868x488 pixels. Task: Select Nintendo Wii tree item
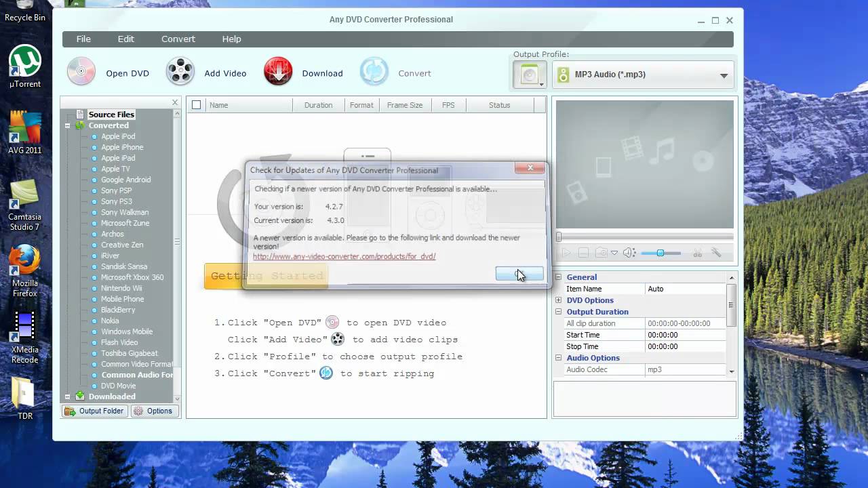[x=121, y=288]
